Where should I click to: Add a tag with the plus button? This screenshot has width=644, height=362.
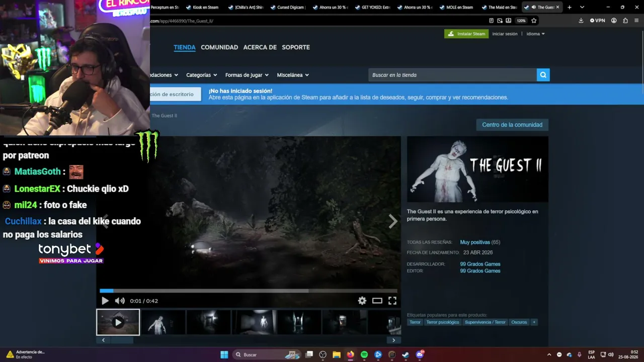tap(534, 322)
